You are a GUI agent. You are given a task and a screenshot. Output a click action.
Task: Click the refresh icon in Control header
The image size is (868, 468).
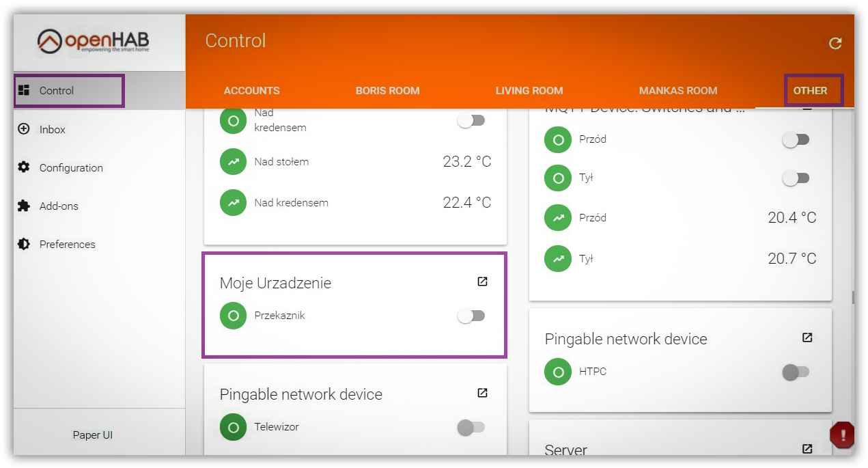(835, 44)
